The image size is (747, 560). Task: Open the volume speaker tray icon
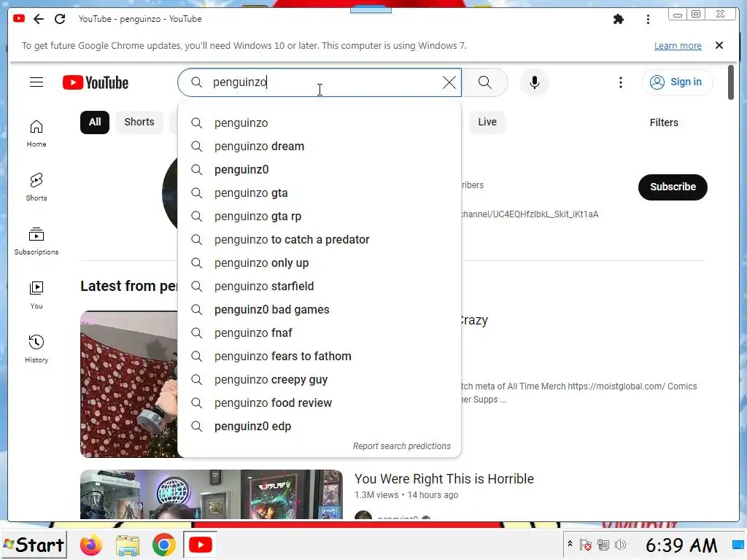pyautogui.click(x=620, y=545)
